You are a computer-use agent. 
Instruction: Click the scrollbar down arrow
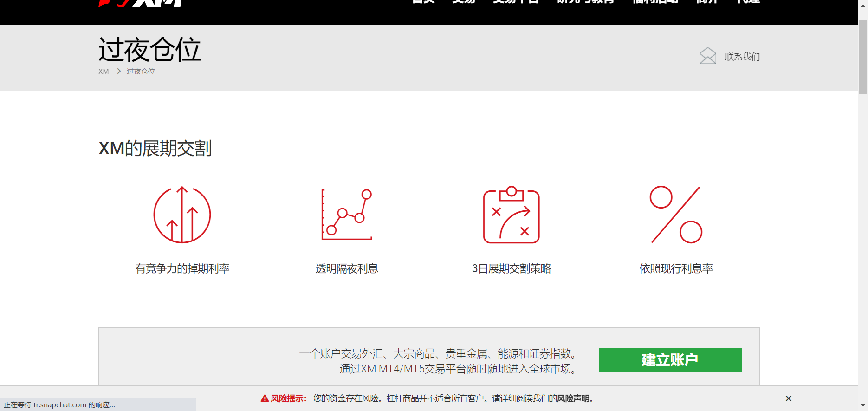(x=863, y=406)
